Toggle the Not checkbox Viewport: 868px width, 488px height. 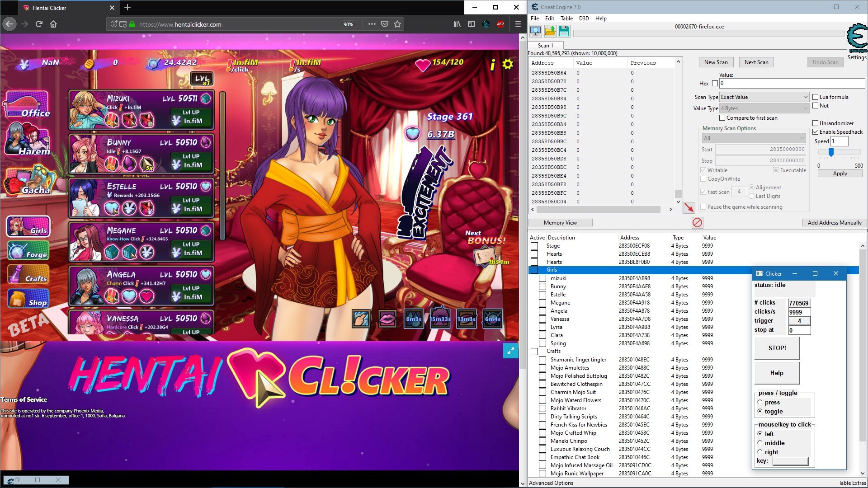816,105
